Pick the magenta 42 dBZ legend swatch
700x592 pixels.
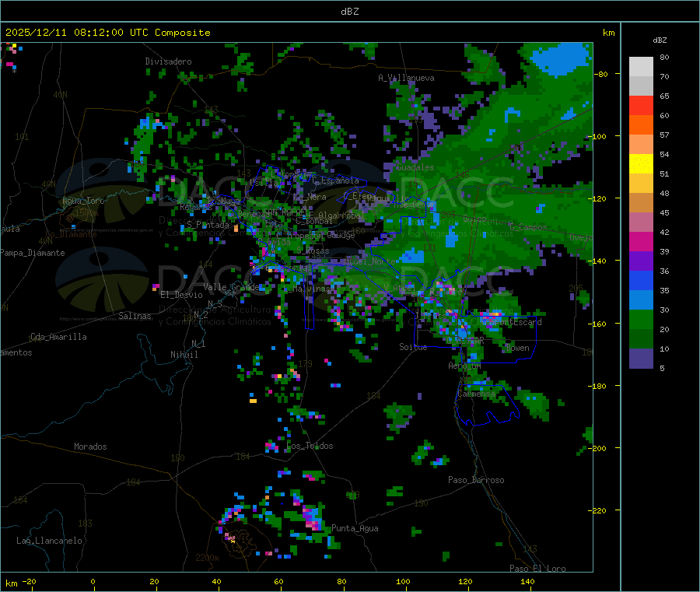641,241
